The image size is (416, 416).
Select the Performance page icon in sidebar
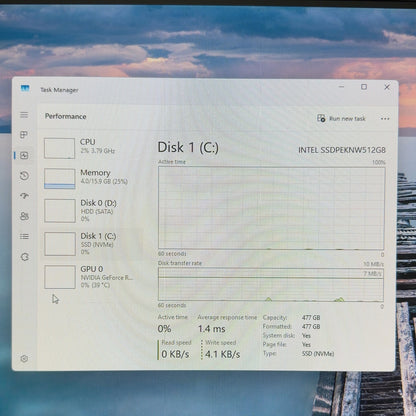coord(24,155)
